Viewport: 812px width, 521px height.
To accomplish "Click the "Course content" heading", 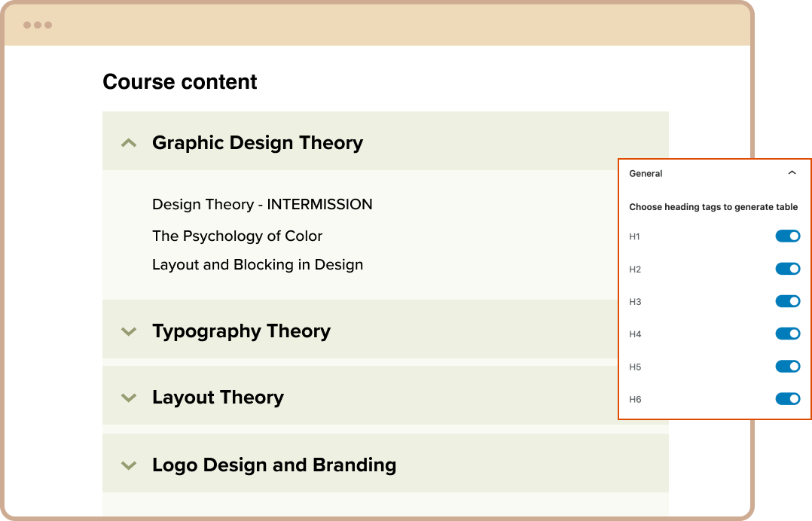I will 179,81.
